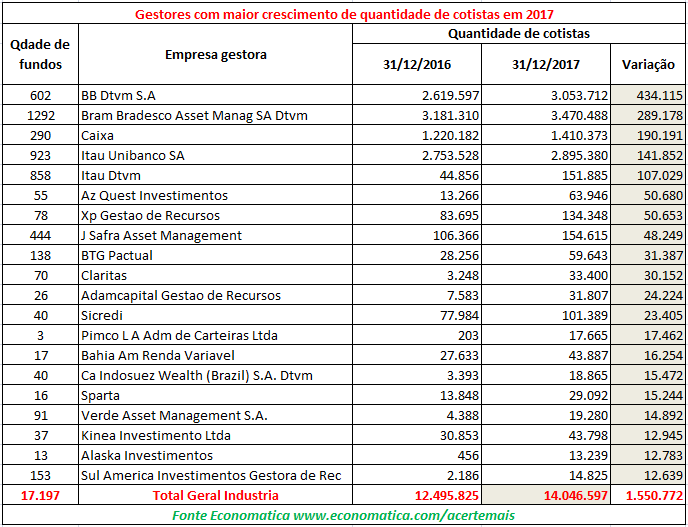Click the 'BB Dtvm S.A' cell
688x527 pixels.
215,95
